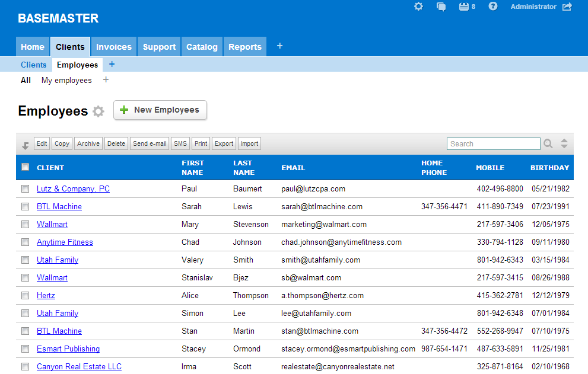The image size is (588, 374).
Task: Click the Edit toolbar button
Action: (42, 143)
